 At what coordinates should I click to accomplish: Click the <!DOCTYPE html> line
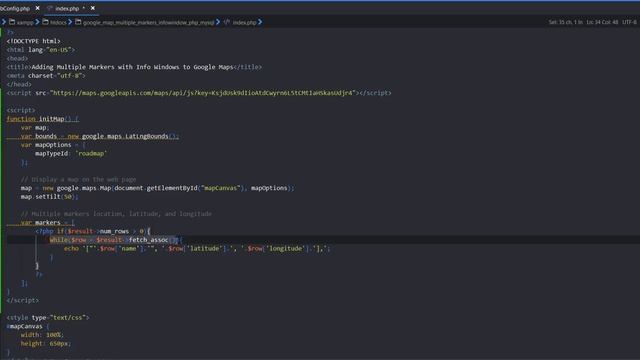coord(33,41)
